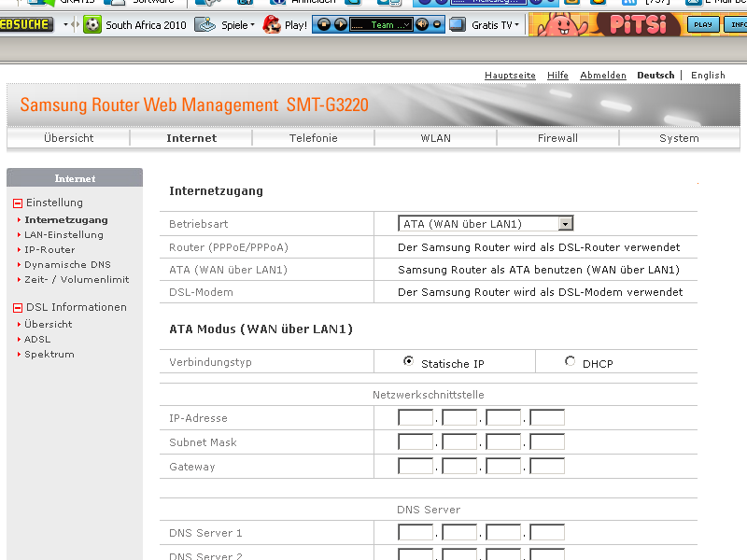Click the text 'Der Samsung Router wird als DSL-Router verwendet'
Viewport: 747px width, 560px height.
coord(539,247)
